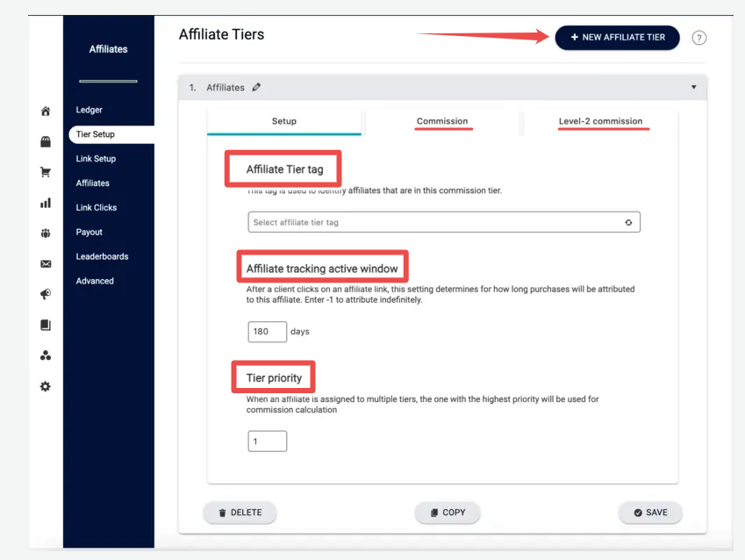The width and height of the screenshot is (745, 560).
Task: Open Link Setup in sidebar menu
Action: click(96, 159)
